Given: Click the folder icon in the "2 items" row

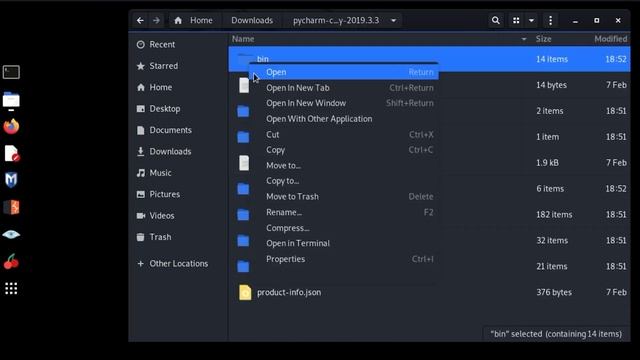Looking at the screenshot, I should pos(243,111).
